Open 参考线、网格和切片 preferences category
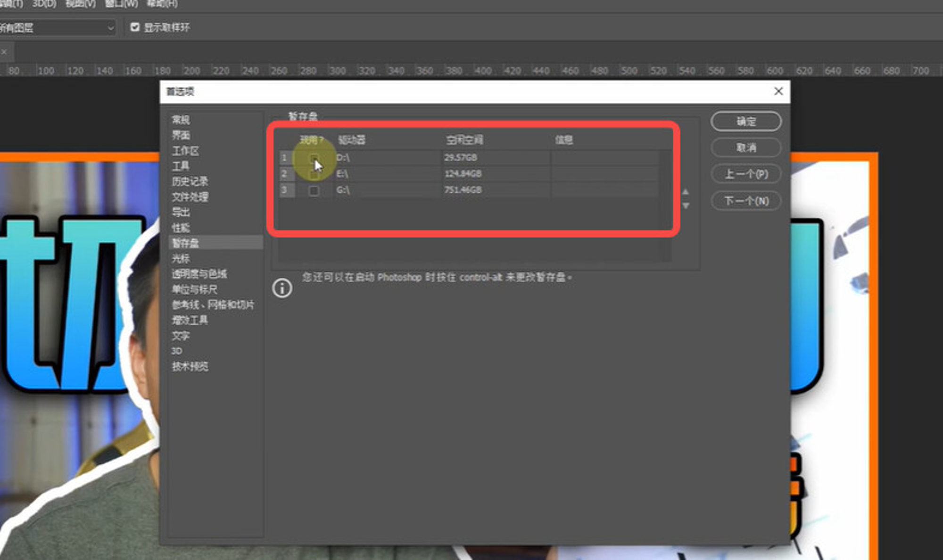943x560 pixels. coord(213,305)
